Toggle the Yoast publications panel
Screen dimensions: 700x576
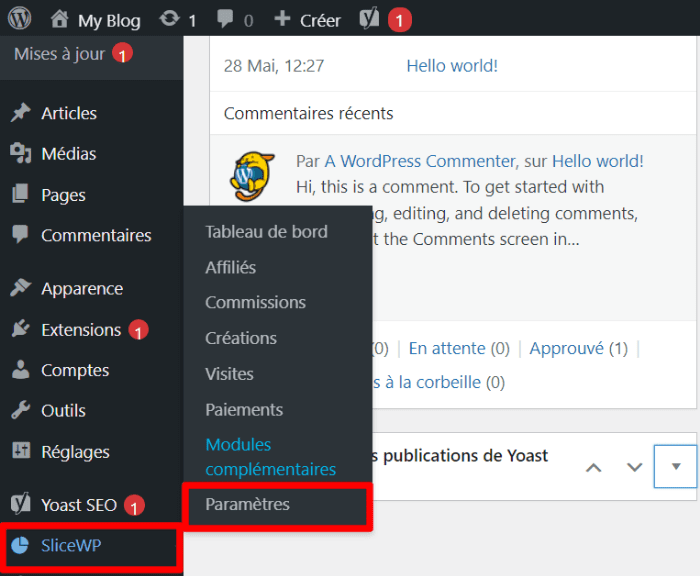click(675, 467)
